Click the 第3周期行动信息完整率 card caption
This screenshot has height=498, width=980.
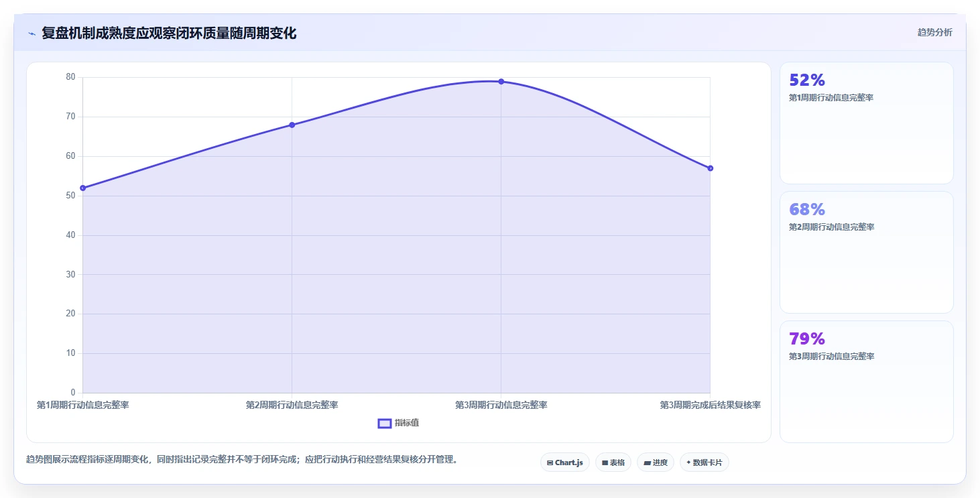click(831, 357)
